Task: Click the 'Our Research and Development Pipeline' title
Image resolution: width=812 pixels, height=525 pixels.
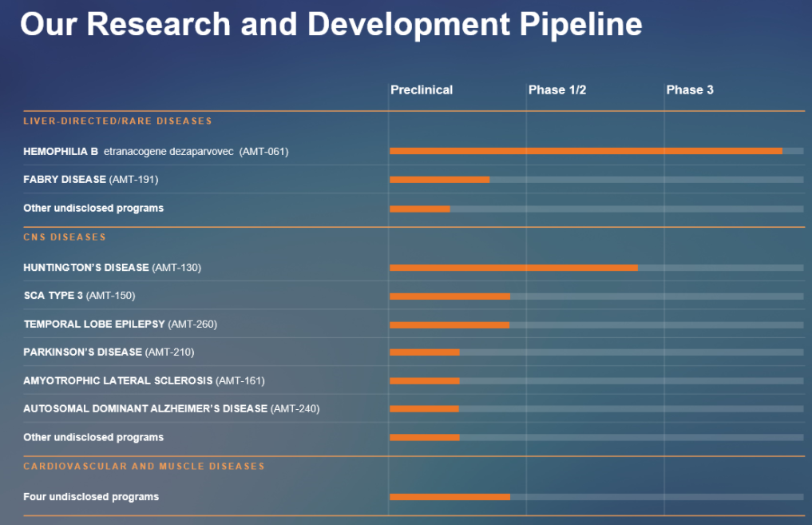Action: click(331, 24)
